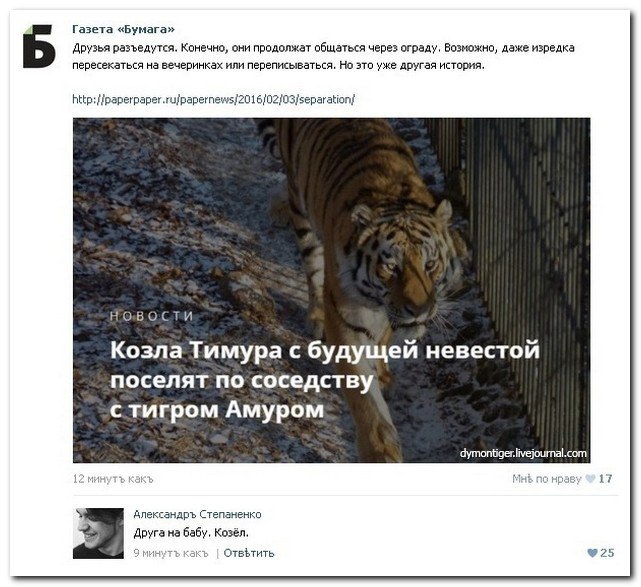Open the Газета «Бумага» page name link
641x587 pixels.
tap(123, 29)
